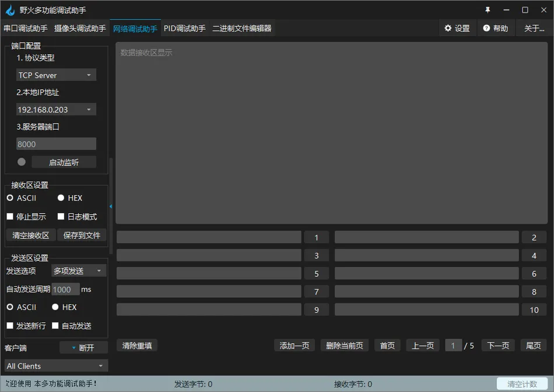Open the PID调试助手 tab
554x392 pixels.
pyautogui.click(x=184, y=28)
